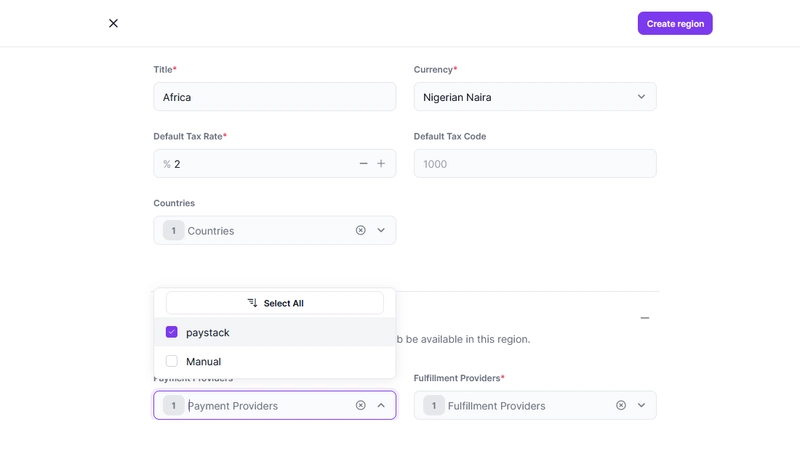The height and width of the screenshot is (464, 800).
Task: Collapse the Payment Providers dropdown chevron
Action: [381, 405]
